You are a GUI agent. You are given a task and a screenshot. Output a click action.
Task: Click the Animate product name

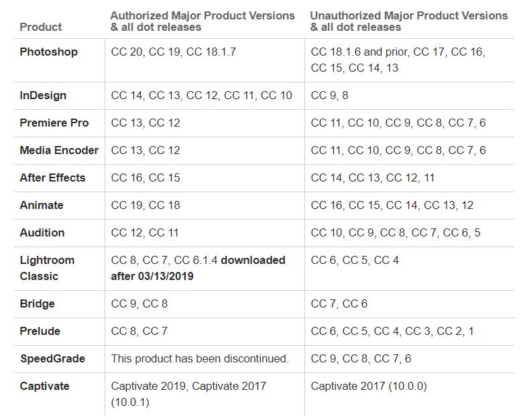42,205
